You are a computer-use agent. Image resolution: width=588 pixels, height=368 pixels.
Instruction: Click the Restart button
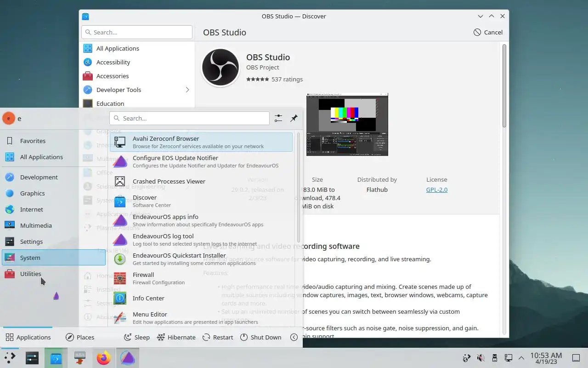218,337
